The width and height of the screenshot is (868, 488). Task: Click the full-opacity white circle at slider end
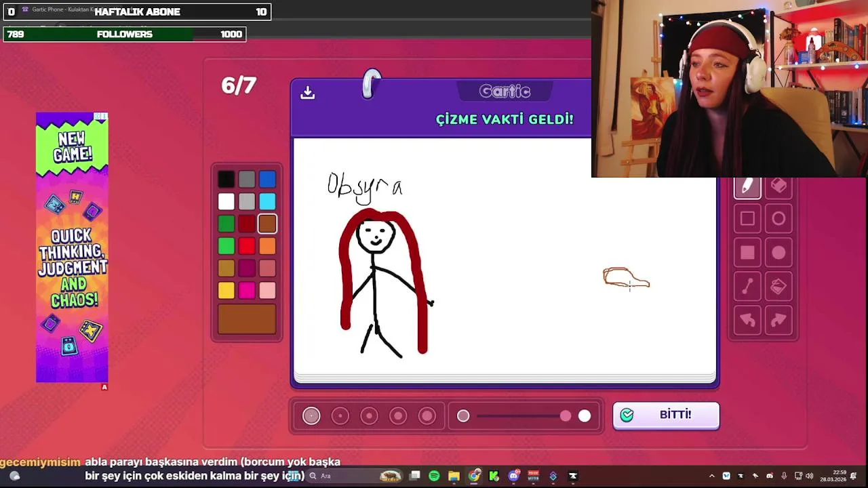coord(585,416)
